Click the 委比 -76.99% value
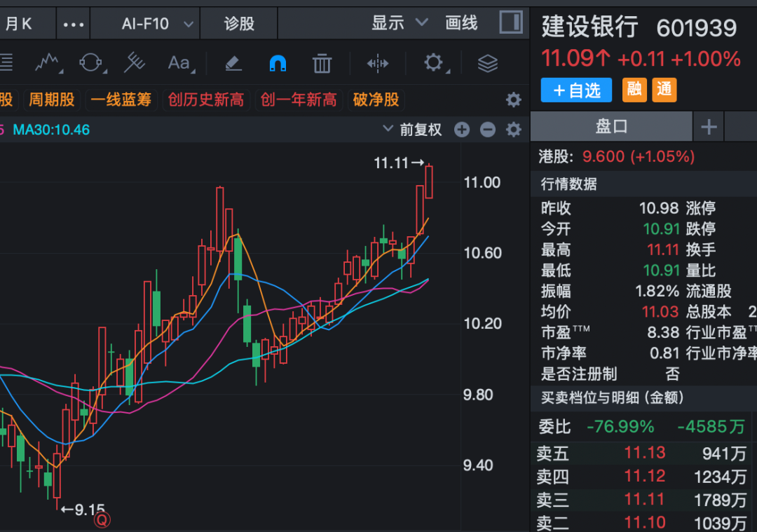Screen dimensions: 757x532 point(620,427)
